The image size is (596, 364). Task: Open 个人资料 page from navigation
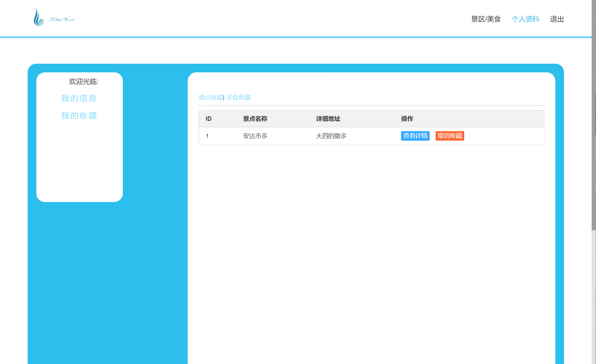(525, 19)
